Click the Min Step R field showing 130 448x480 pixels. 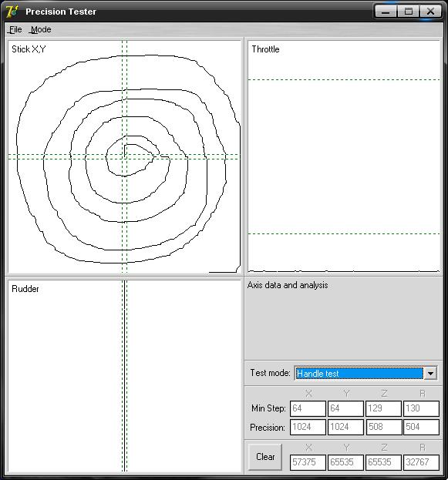421,408
